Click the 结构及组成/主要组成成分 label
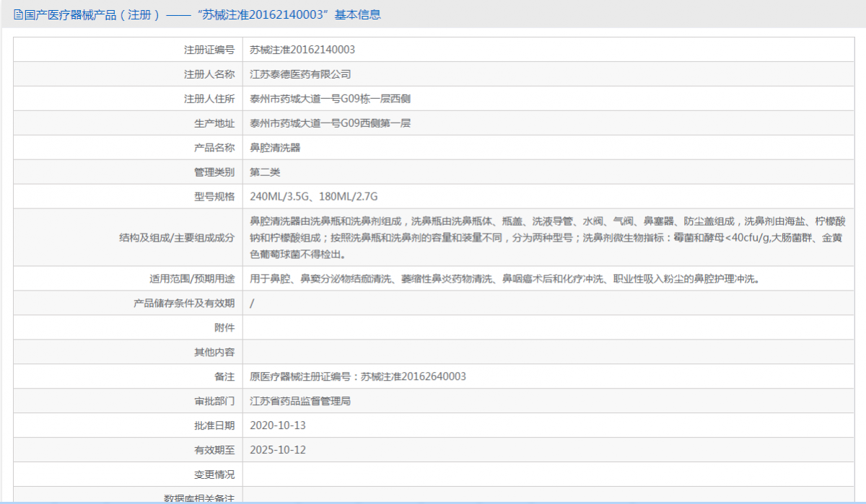 [x=177, y=237]
